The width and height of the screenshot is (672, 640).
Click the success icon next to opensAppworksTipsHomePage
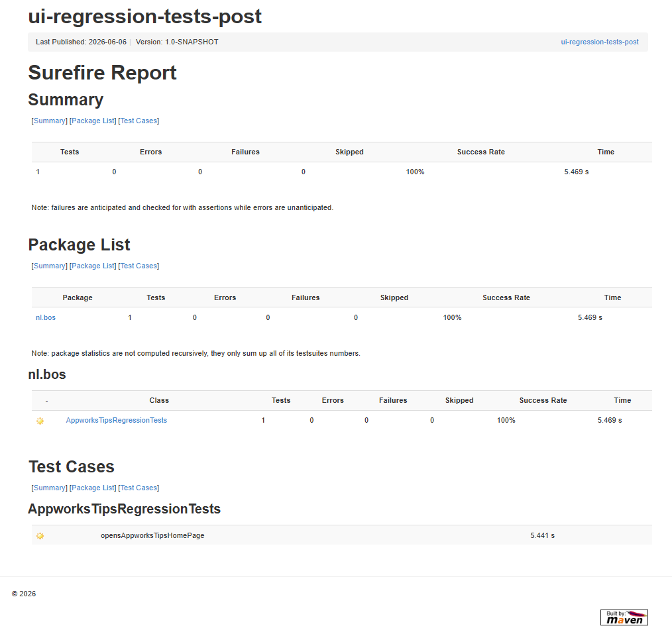pos(40,535)
